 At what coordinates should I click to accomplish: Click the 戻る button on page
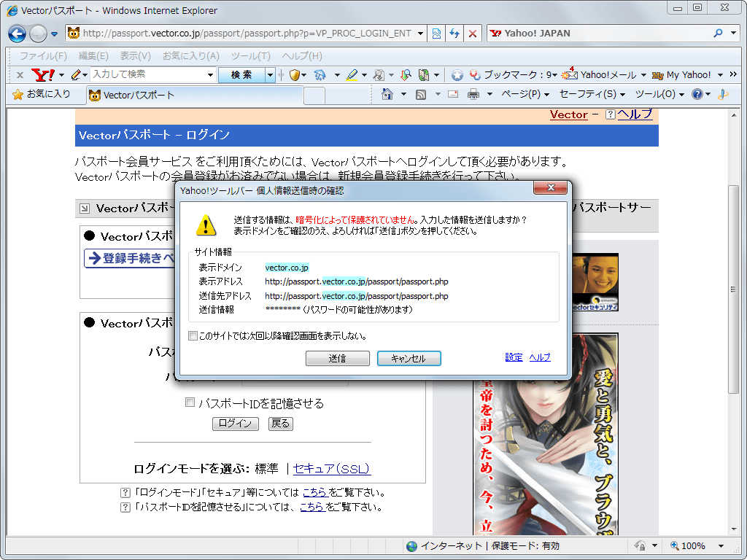(x=281, y=424)
